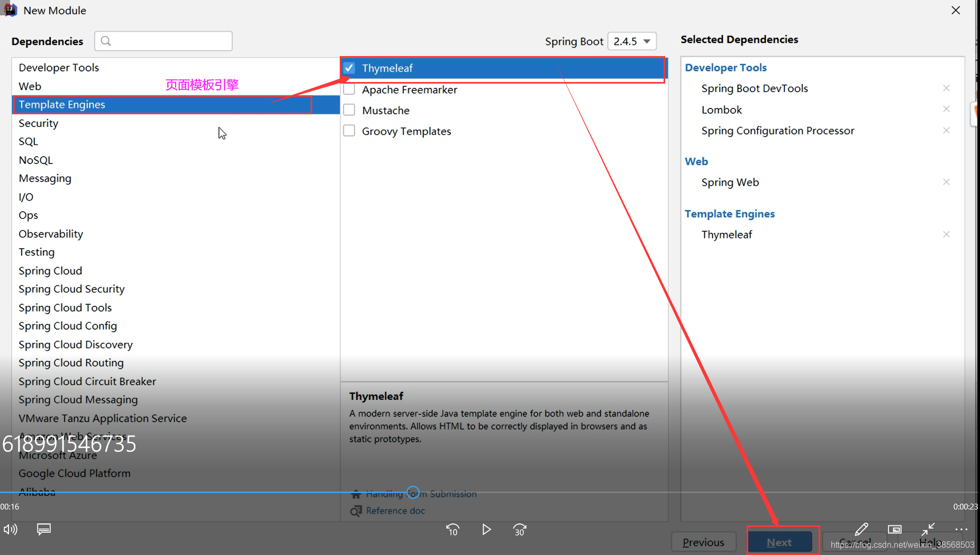Image resolution: width=980 pixels, height=555 pixels.
Task: Select the Testing category
Action: tap(176, 252)
